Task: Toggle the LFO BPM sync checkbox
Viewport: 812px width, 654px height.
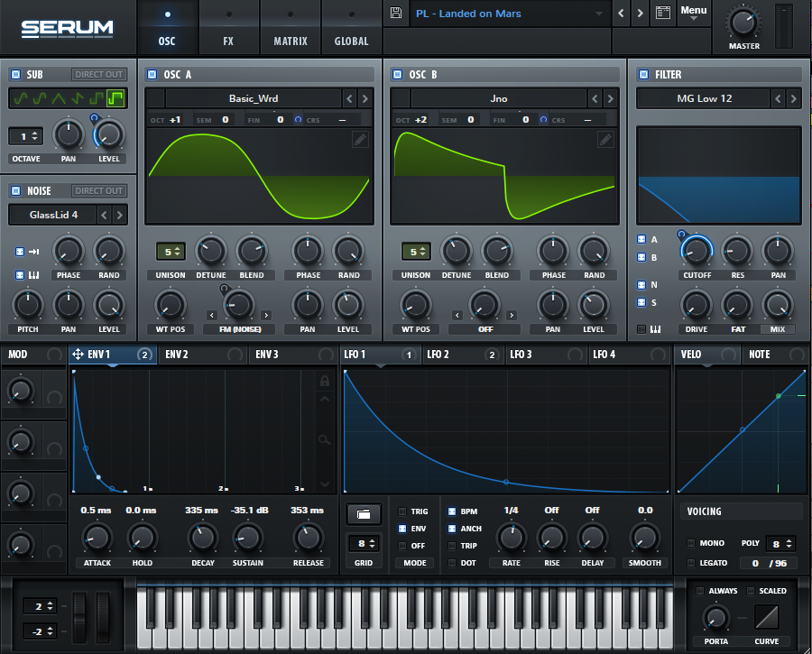Action: (452, 511)
